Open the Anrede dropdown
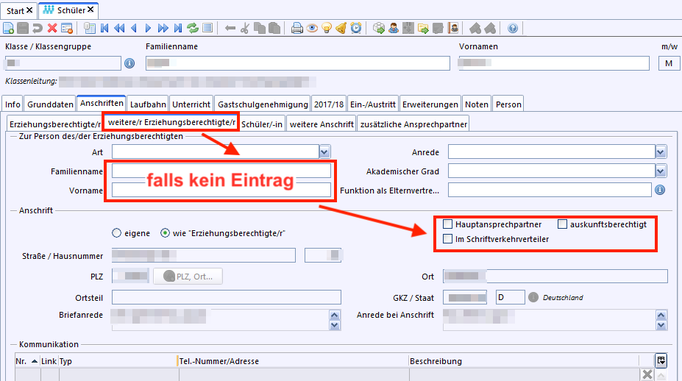 (661, 152)
